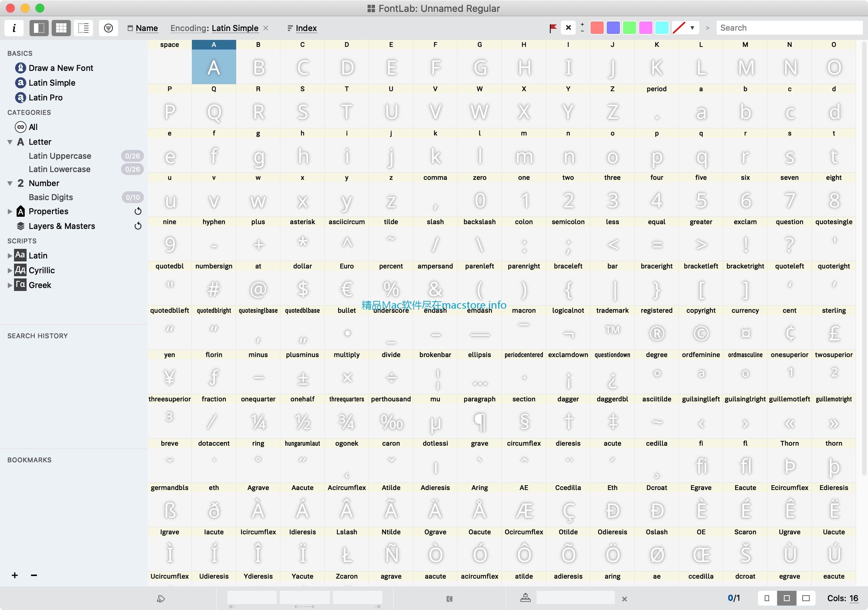The width and height of the screenshot is (868, 610).
Task: Select Layers & Masters item
Action: [62, 226]
